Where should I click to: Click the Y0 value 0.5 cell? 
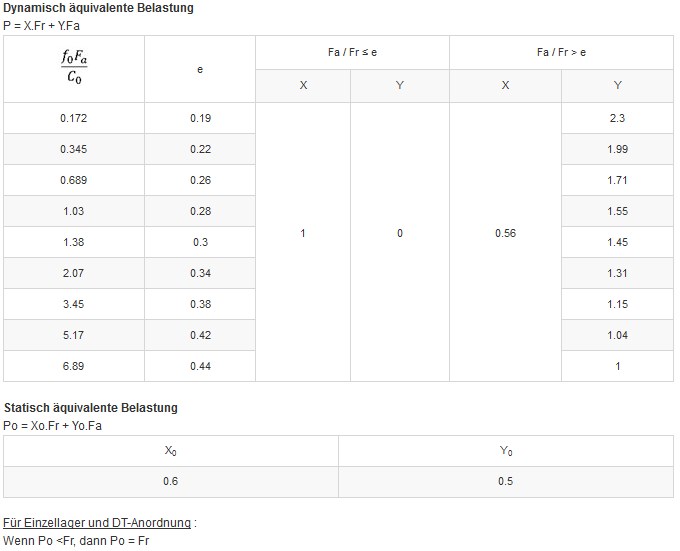(x=505, y=482)
